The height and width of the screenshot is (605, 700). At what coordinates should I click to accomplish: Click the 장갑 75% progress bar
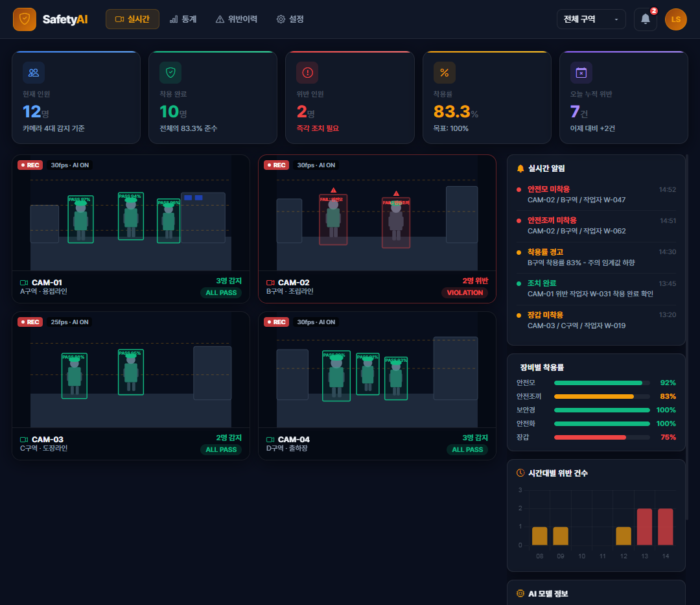(x=601, y=438)
